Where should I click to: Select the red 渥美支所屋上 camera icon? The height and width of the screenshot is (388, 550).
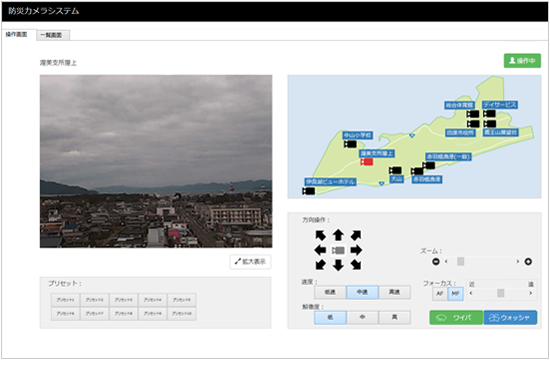click(x=367, y=162)
